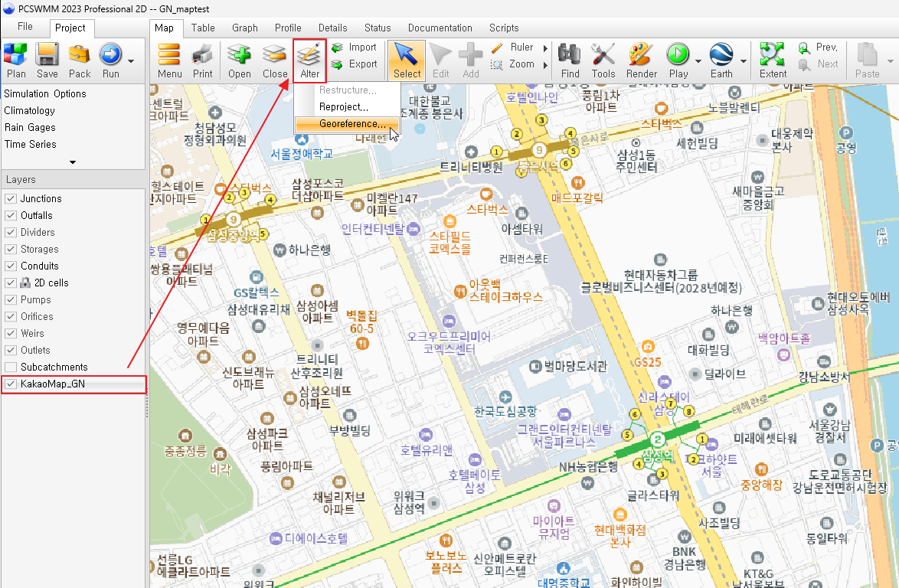This screenshot has width=899, height=588.
Task: Click the Alter layer tool icon
Action: point(309,54)
